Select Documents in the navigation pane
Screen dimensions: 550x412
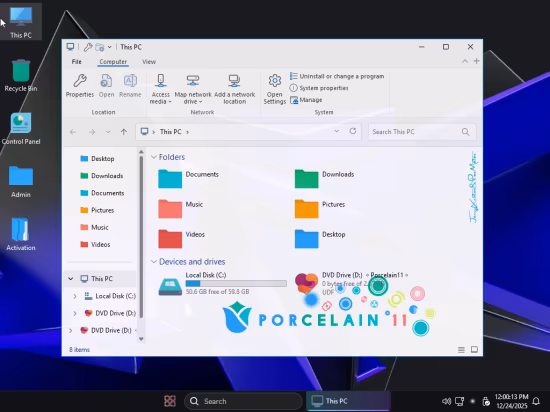click(102, 193)
